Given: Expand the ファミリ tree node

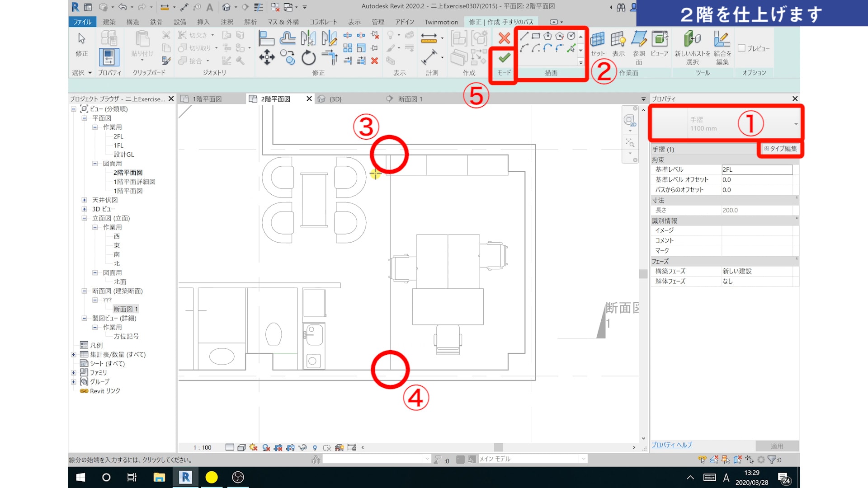Looking at the screenshot, I should [74, 373].
